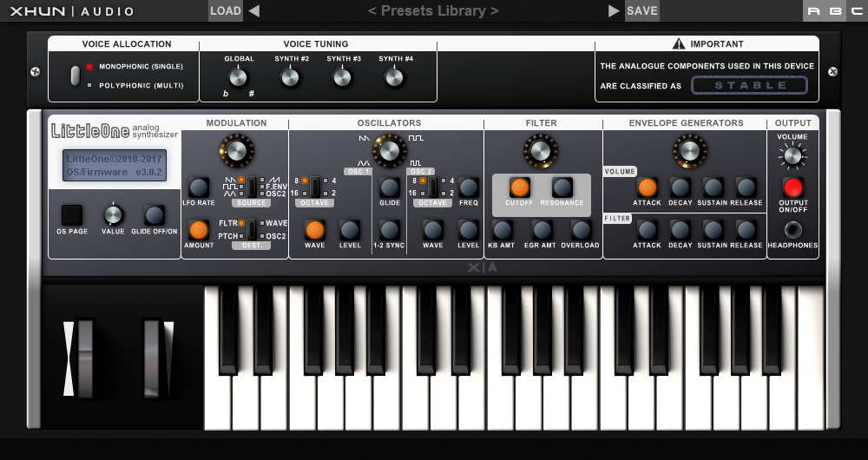Toggle the Glide Off/On button
868x460 pixels.
coord(155,214)
